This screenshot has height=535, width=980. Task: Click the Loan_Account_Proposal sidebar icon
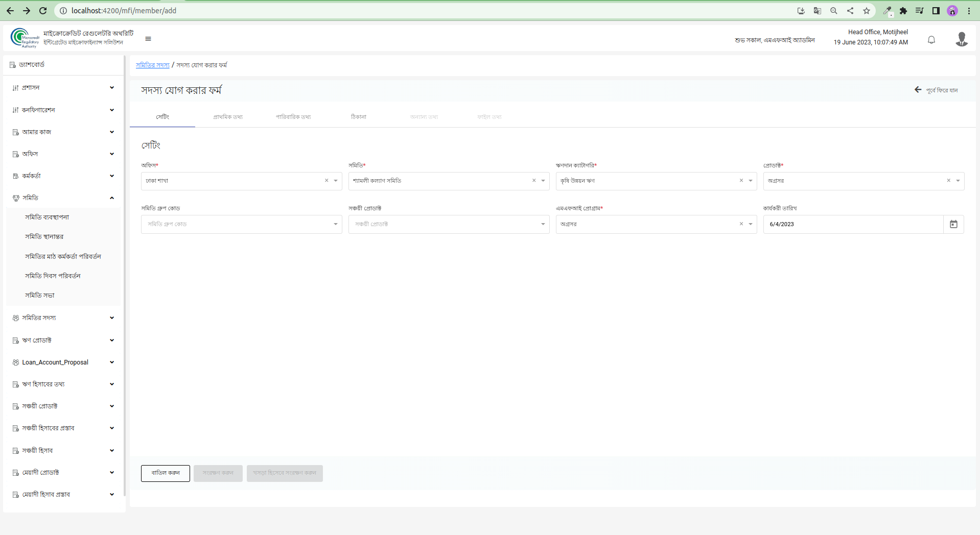[x=16, y=362]
